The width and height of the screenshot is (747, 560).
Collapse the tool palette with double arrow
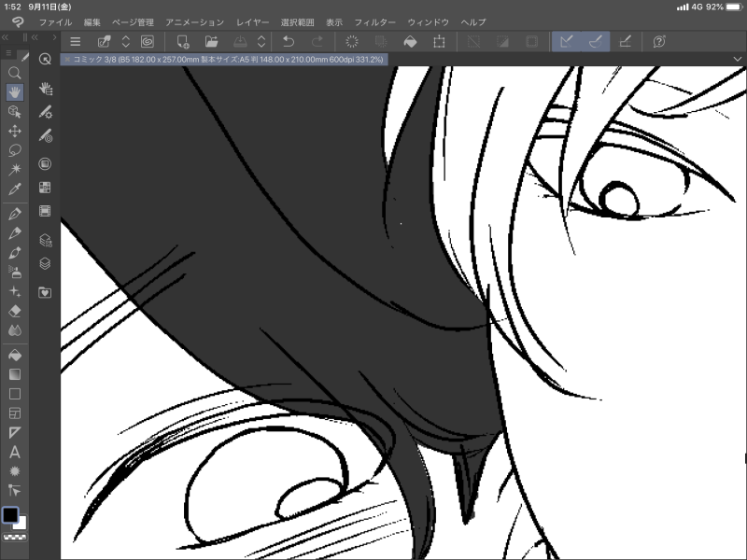point(6,37)
